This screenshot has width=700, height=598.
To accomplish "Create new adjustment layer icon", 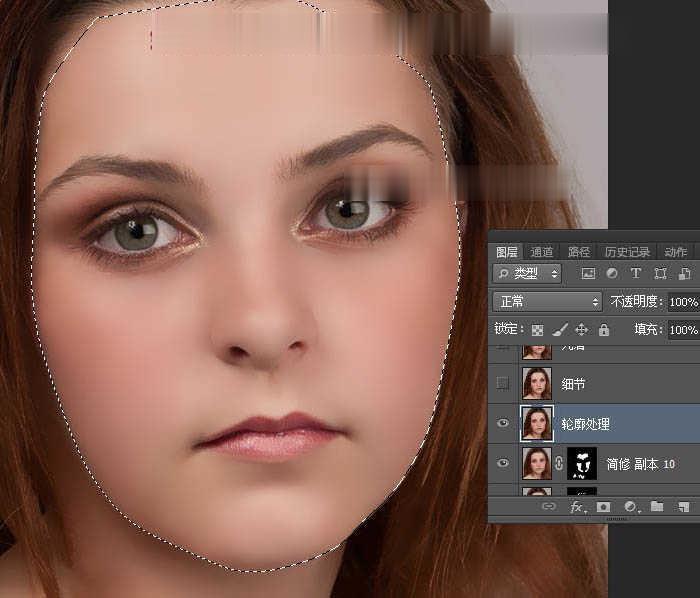I will [631, 507].
